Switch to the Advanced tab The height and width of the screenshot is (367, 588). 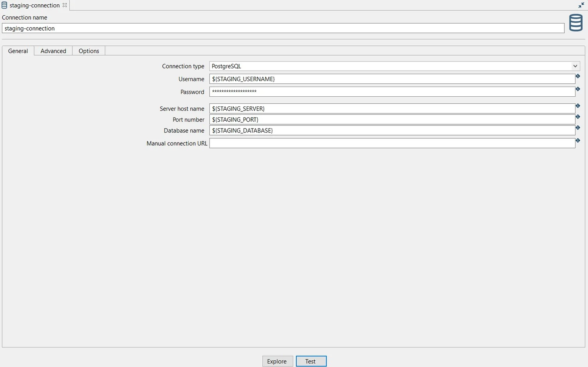53,51
